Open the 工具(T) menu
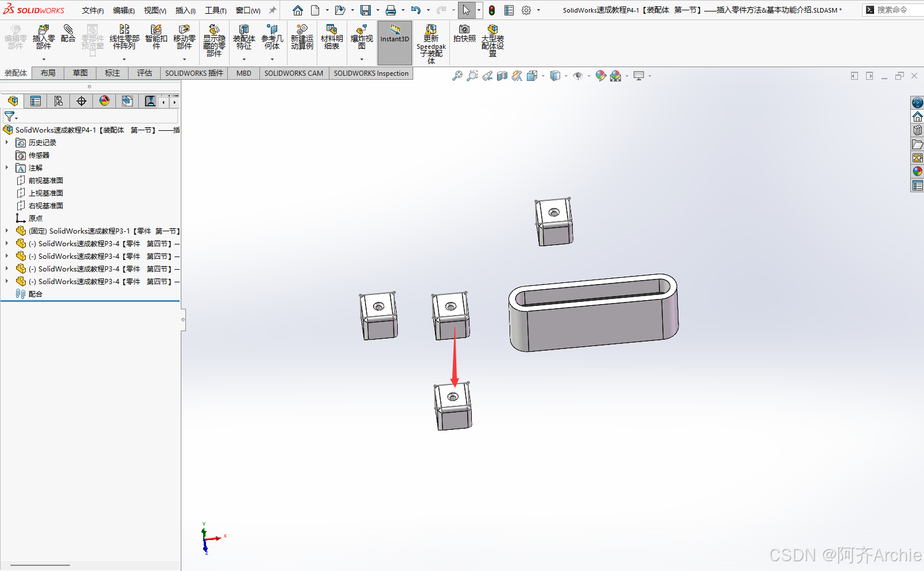Viewport: 924px width, 571px height. (216, 10)
